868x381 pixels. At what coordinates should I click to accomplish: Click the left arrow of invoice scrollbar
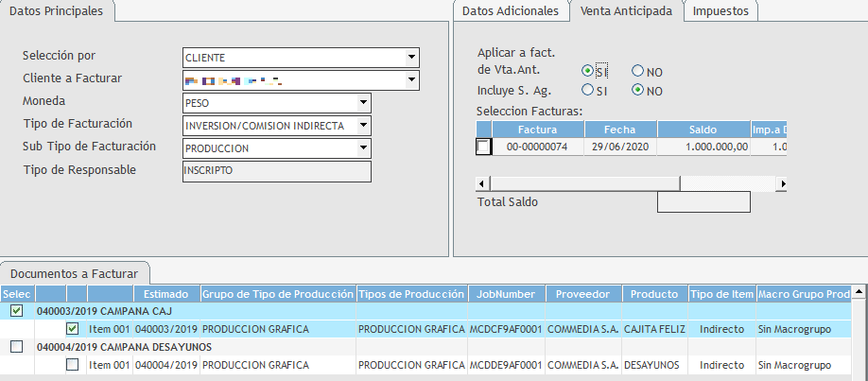(x=483, y=182)
